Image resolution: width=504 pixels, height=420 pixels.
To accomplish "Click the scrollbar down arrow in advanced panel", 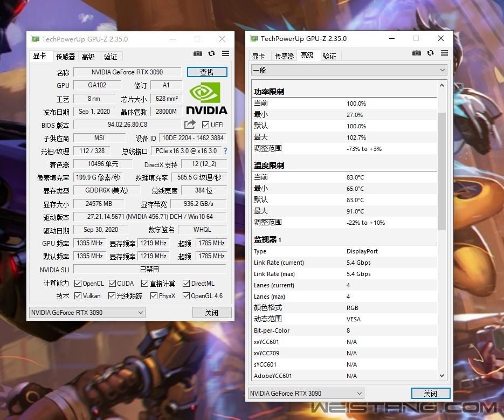I will click(x=442, y=376).
